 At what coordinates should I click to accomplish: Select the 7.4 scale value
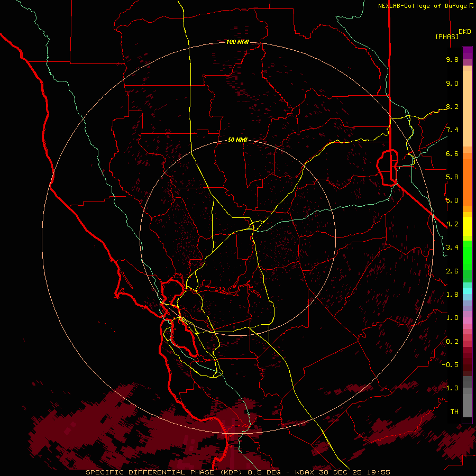coord(452,130)
